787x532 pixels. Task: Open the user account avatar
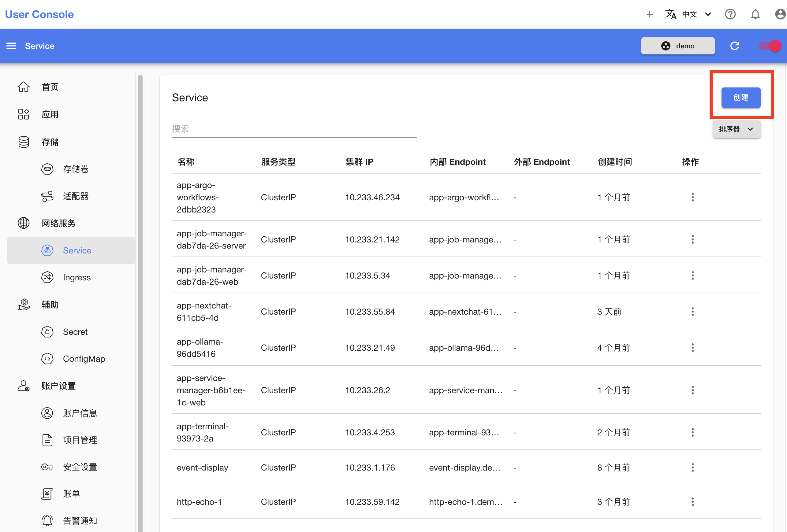(780, 14)
